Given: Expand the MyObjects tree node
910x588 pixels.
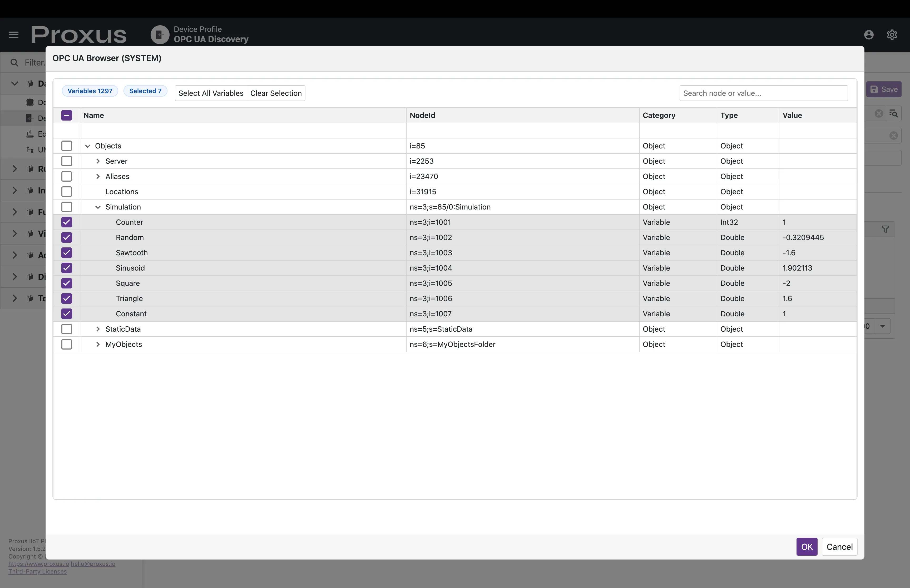Looking at the screenshot, I should click(x=98, y=344).
